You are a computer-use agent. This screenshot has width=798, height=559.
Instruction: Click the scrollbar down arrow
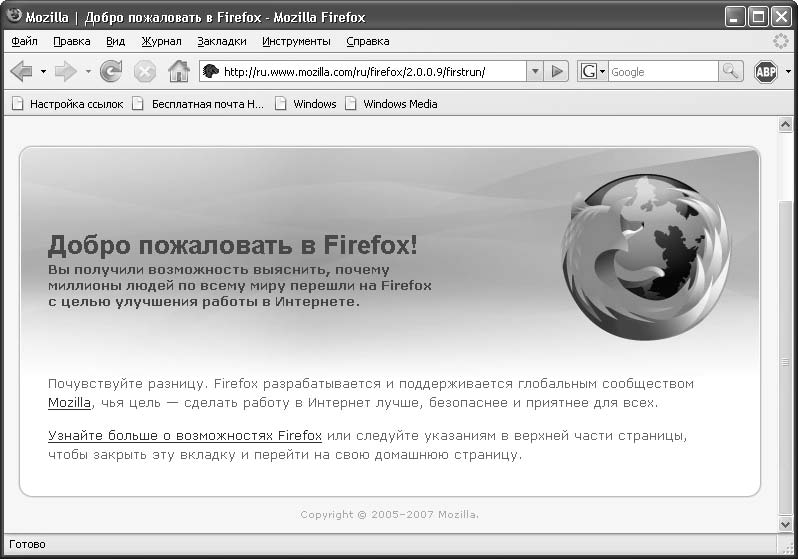pos(785,524)
